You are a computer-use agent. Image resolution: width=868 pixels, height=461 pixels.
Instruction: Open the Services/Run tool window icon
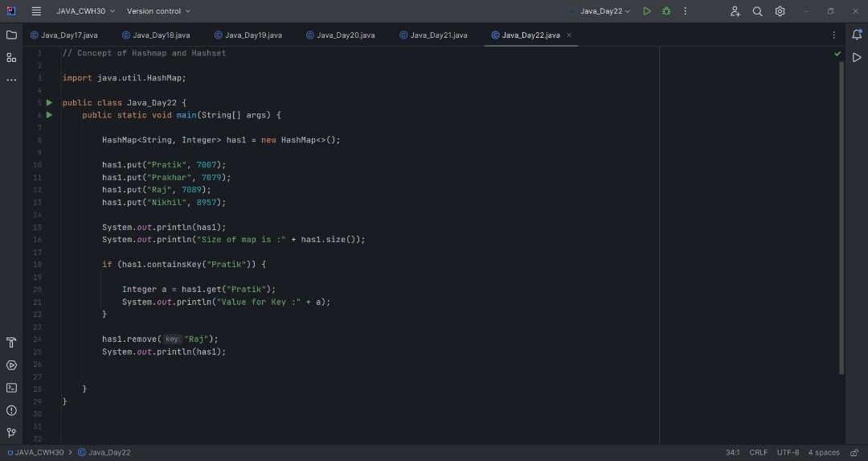(11, 365)
